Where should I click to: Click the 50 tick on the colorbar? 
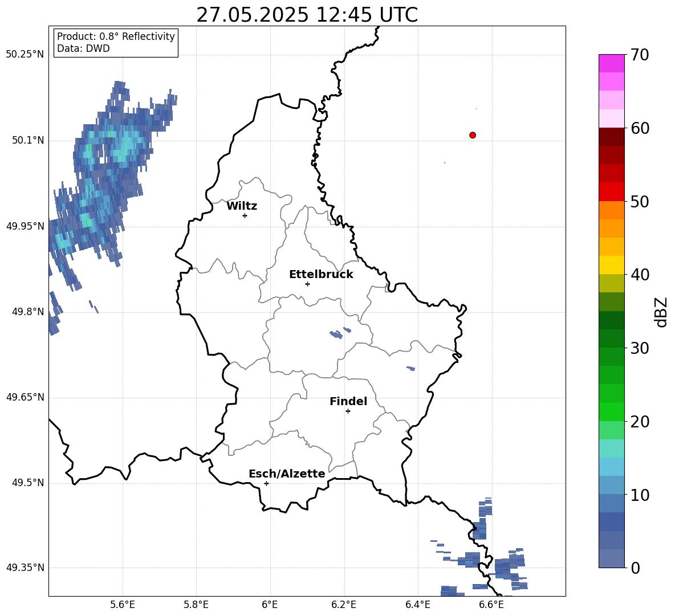click(639, 201)
